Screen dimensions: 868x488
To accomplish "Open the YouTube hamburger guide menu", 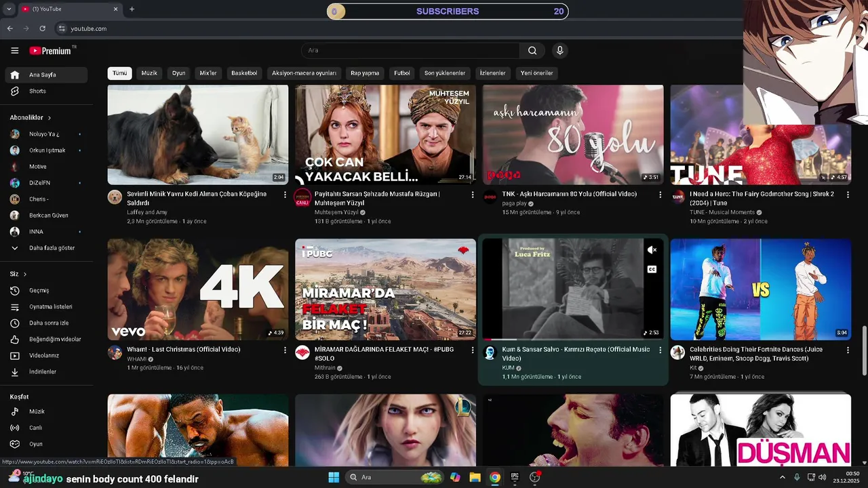I will pyautogui.click(x=14, y=50).
